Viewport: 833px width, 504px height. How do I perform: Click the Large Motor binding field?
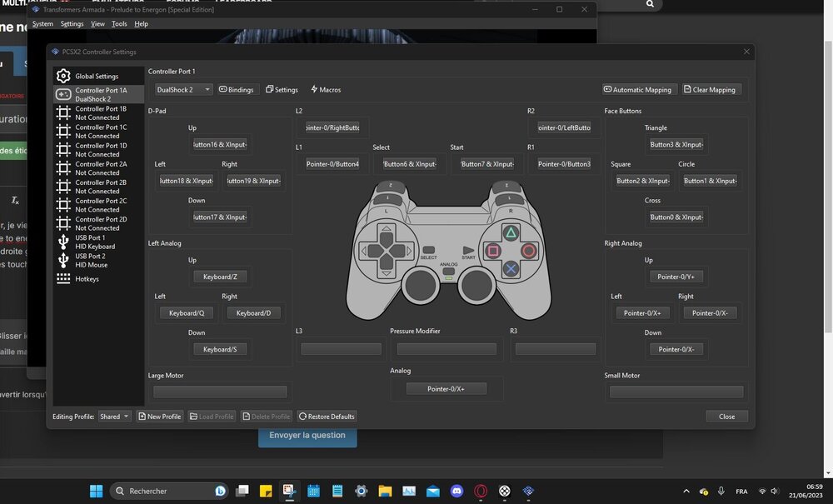220,392
